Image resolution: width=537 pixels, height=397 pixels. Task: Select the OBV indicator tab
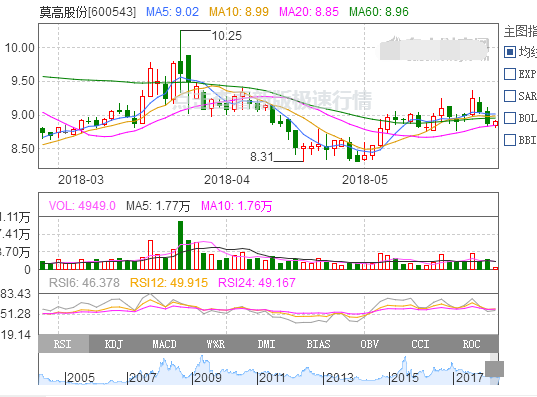[370, 344]
